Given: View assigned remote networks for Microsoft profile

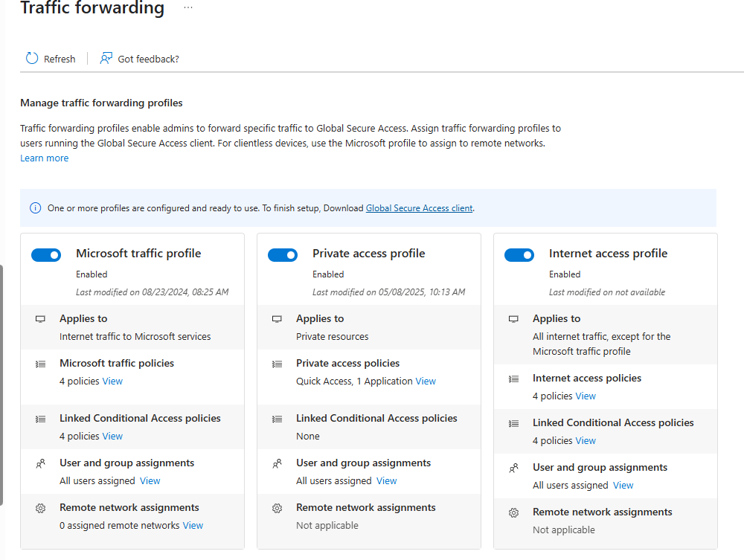Looking at the screenshot, I should pos(193,526).
